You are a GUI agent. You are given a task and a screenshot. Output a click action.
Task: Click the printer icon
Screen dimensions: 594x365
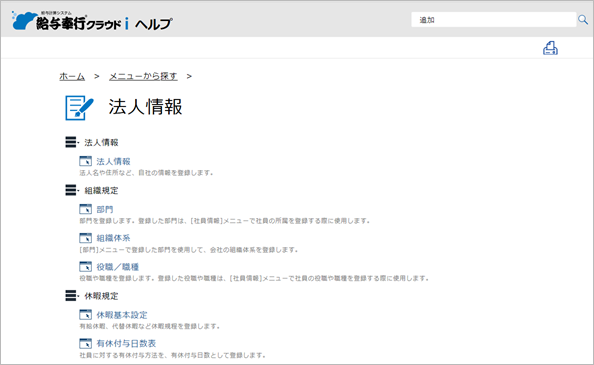[550, 48]
